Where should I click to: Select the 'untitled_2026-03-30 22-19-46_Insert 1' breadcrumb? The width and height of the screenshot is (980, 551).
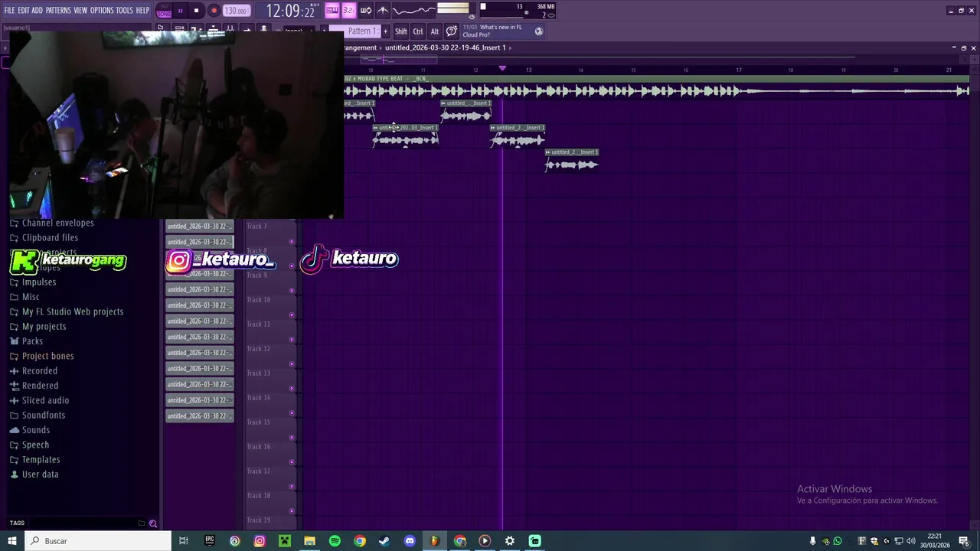pos(445,47)
